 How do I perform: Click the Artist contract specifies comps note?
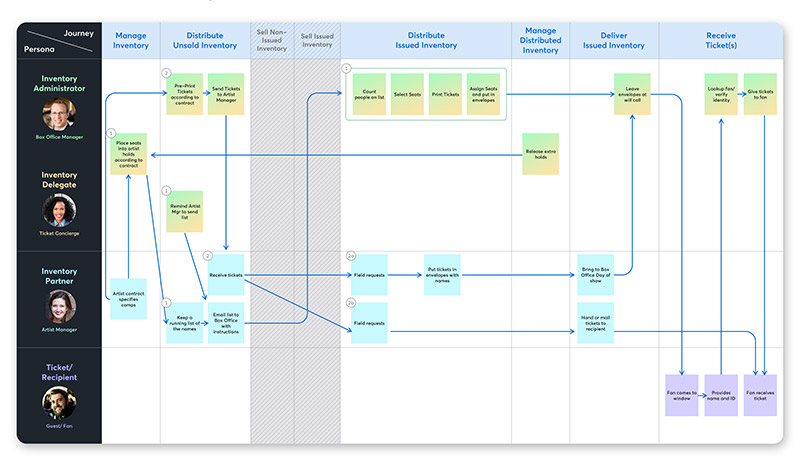click(x=129, y=298)
